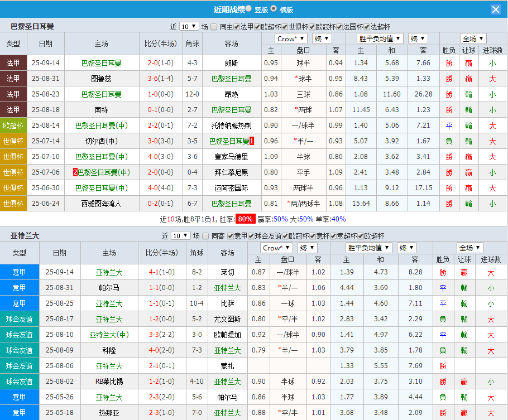The image size is (508, 420).
Task: Click the red 负 badge in the 切尔西 match row
Action: 449,141
